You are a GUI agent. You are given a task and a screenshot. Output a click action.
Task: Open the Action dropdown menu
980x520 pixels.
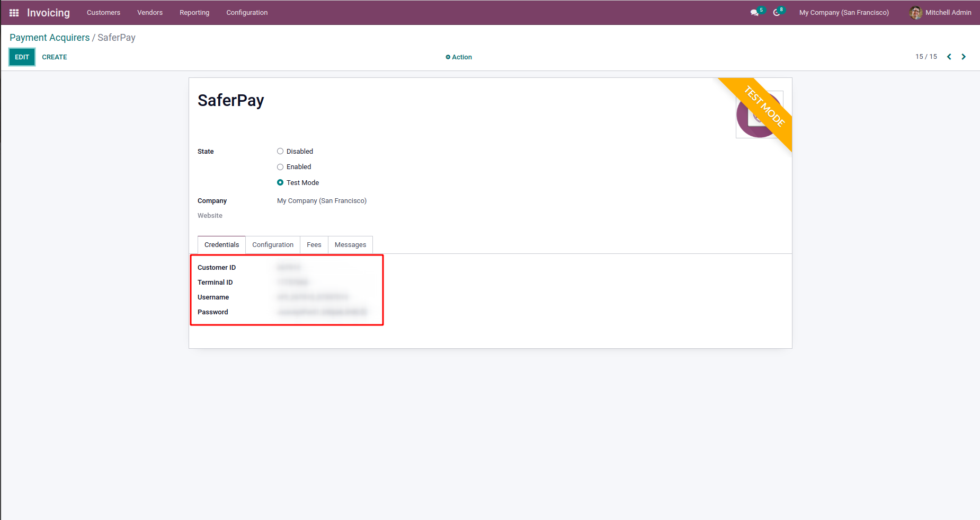[x=459, y=57]
